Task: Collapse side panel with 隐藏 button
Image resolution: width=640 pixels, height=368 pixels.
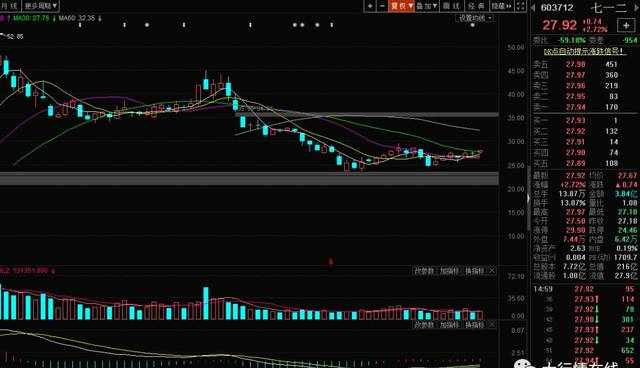Action: (x=501, y=6)
